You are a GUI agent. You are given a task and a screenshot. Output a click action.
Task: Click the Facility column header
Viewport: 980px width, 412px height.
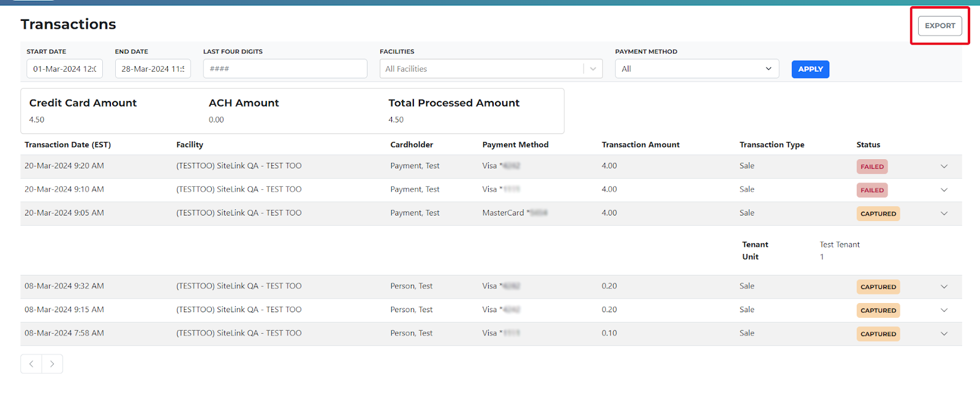(189, 144)
